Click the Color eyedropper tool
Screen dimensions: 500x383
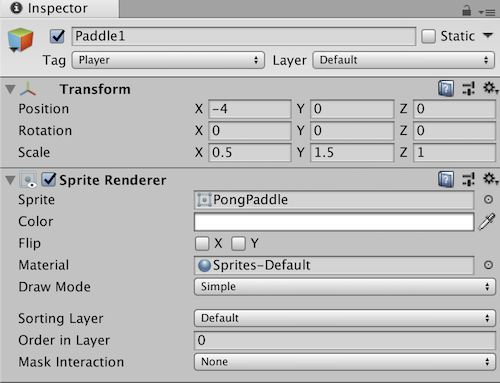pos(487,222)
